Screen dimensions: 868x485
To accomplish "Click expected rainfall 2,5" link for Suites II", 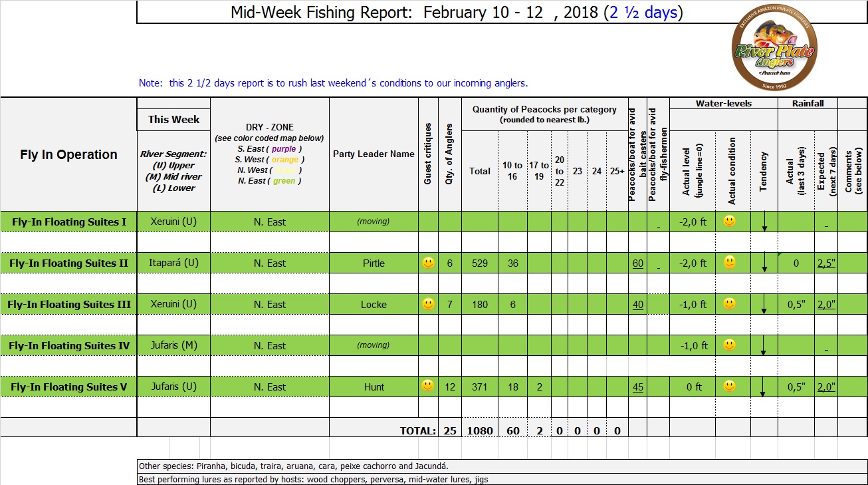I will pyautogui.click(x=825, y=263).
